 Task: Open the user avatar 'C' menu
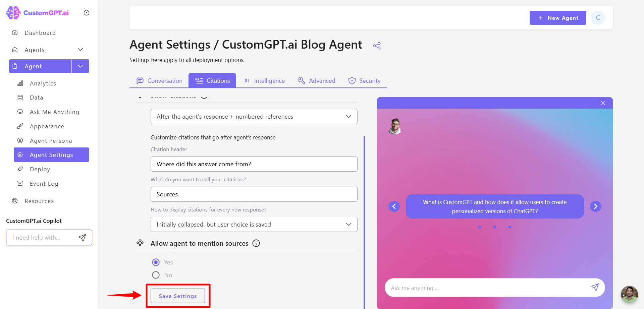pos(598,18)
